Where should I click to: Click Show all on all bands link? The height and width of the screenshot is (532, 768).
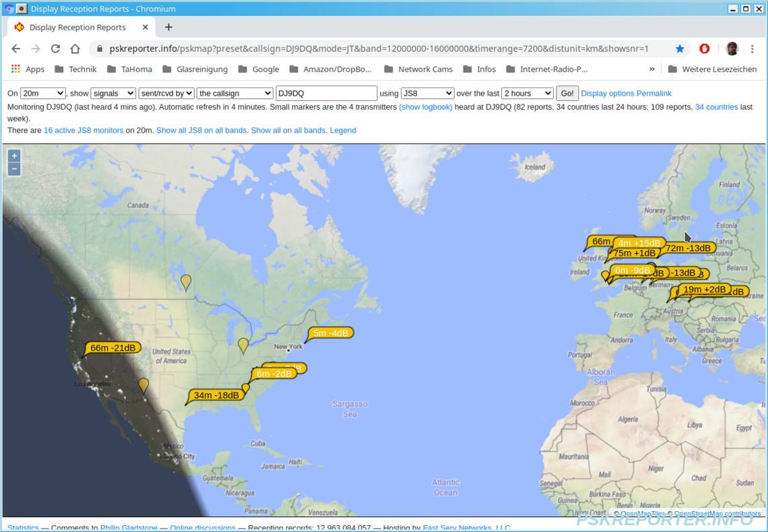[x=288, y=130]
